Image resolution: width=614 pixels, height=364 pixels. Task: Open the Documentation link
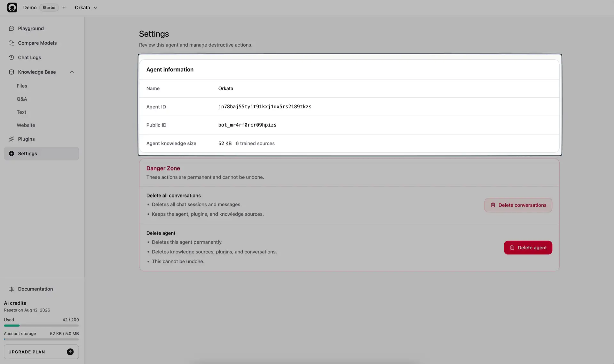pyautogui.click(x=35, y=289)
